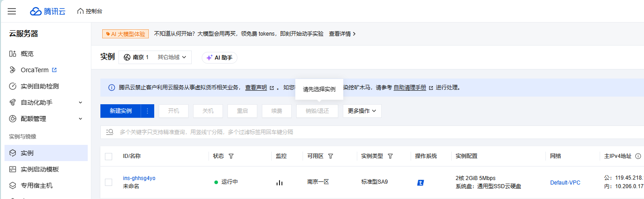Open the 控制台 home icon
Viewport: 644px width, 199px height.
coord(80,11)
